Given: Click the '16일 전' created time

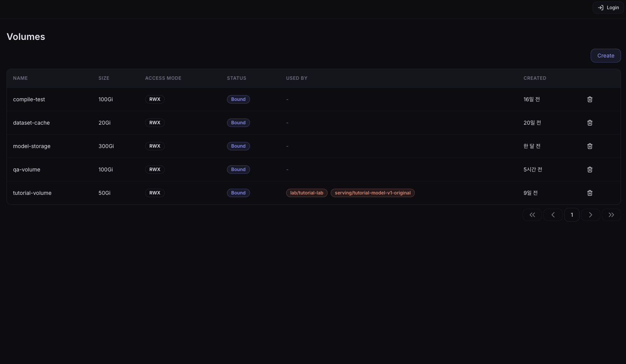Looking at the screenshot, I should click(532, 99).
